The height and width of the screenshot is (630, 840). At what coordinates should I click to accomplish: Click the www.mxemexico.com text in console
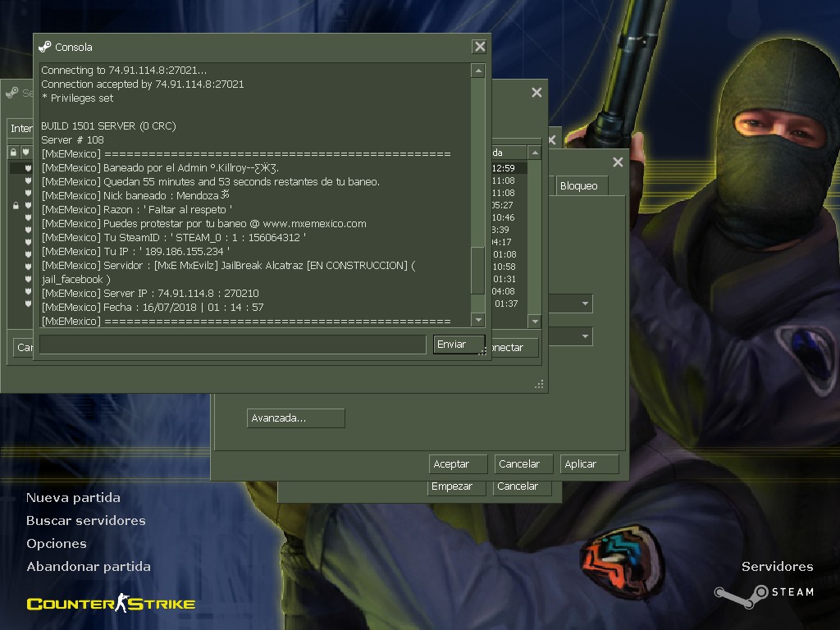click(x=314, y=224)
